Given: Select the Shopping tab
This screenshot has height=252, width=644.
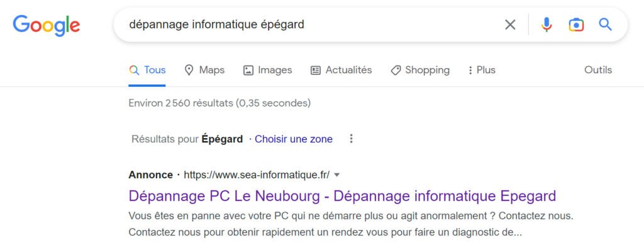Looking at the screenshot, I should [420, 70].
